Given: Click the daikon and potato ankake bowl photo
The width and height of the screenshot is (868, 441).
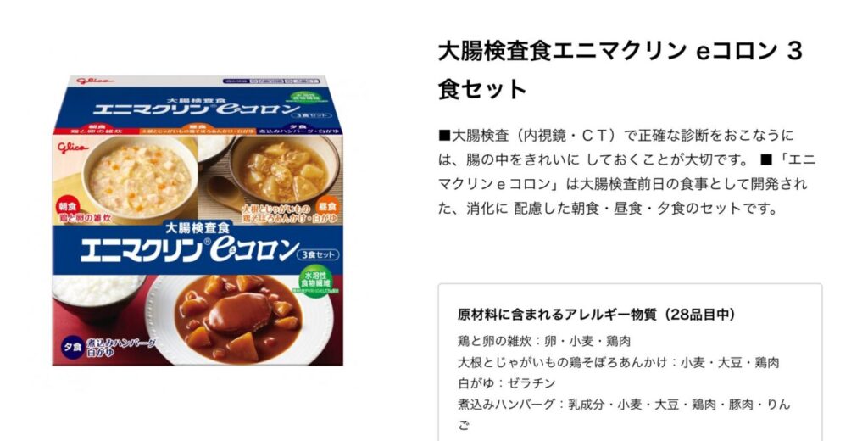Looking at the screenshot, I should (x=285, y=169).
